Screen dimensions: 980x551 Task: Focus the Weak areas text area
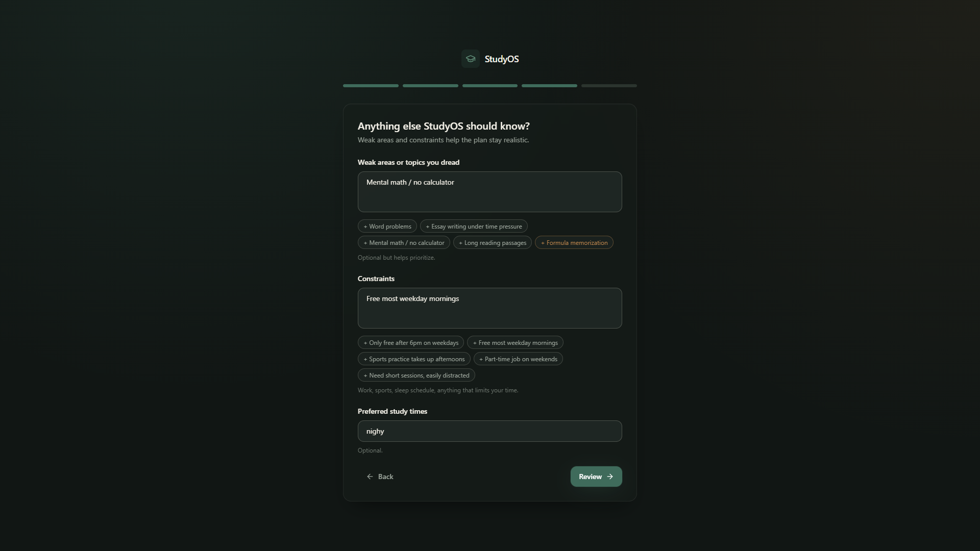(x=490, y=192)
